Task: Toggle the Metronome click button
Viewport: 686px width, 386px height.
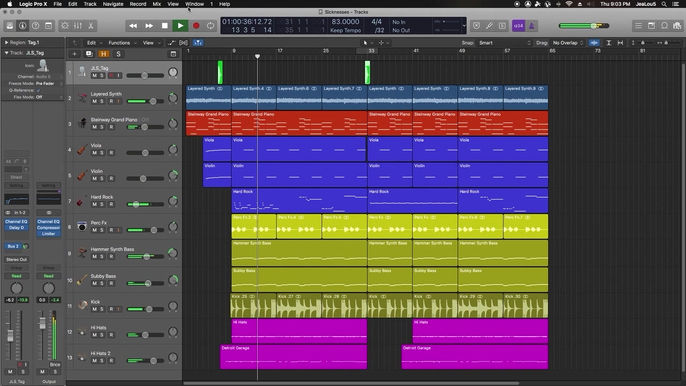Action: click(532, 26)
